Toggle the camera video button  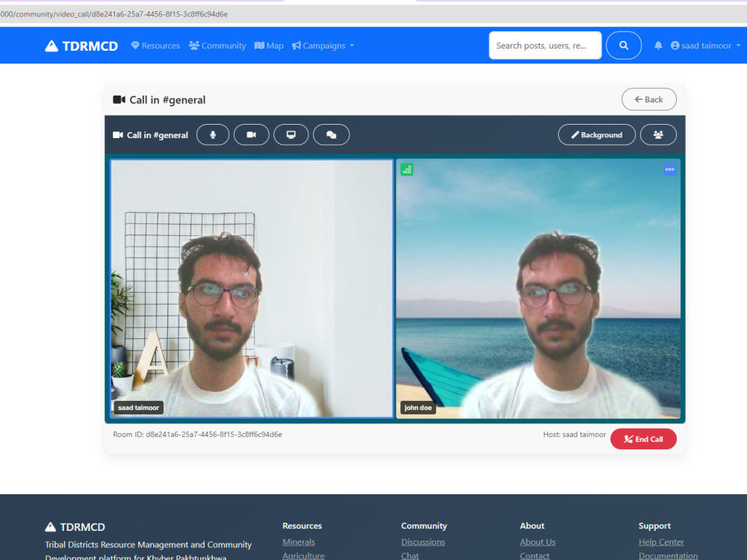coord(252,134)
